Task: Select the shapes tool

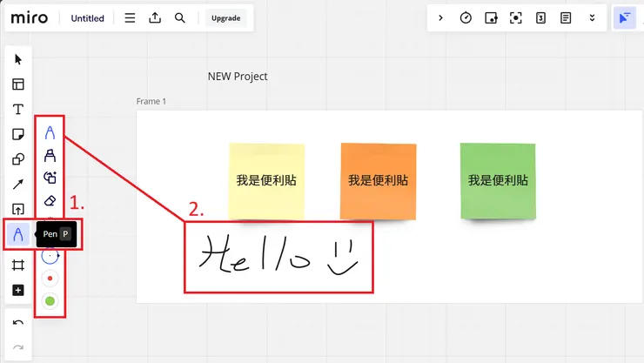Action: coord(18,159)
